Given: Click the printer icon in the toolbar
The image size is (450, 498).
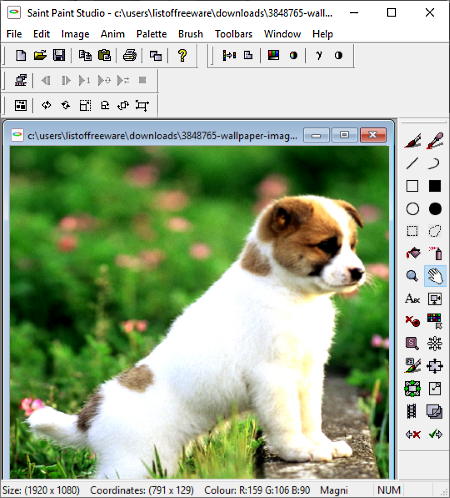Looking at the screenshot, I should point(129,55).
